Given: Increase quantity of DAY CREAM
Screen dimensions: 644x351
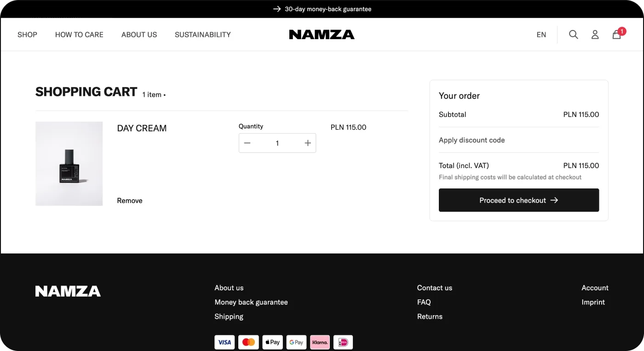Looking at the screenshot, I should pos(307,143).
